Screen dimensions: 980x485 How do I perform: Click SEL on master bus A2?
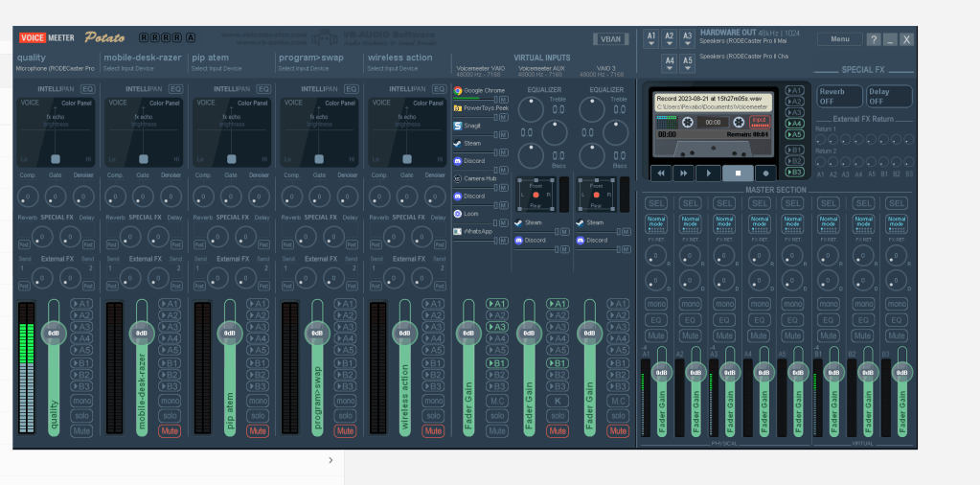pyautogui.click(x=690, y=203)
